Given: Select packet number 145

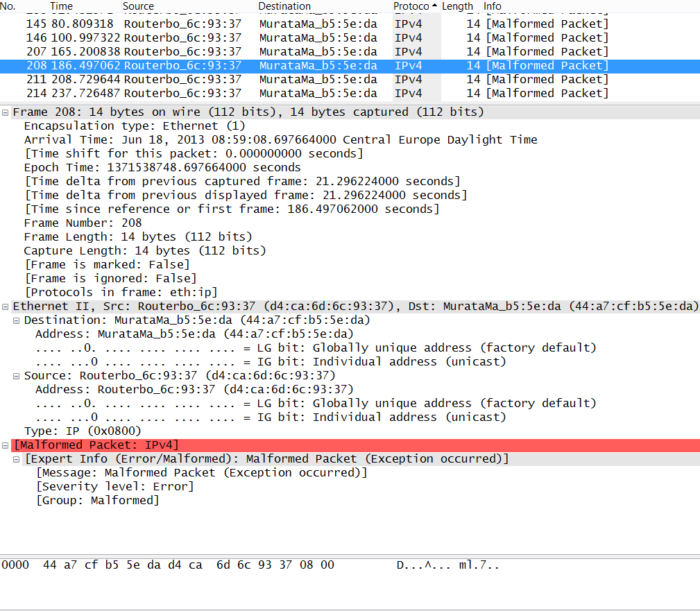Looking at the screenshot, I should pyautogui.click(x=350, y=24).
